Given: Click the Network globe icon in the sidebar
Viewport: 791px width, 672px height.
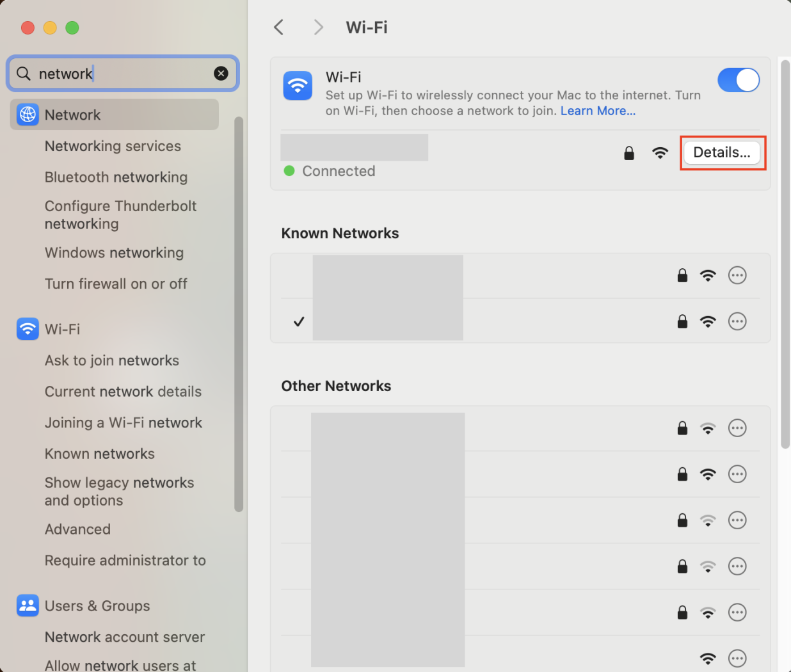Looking at the screenshot, I should pyautogui.click(x=27, y=115).
